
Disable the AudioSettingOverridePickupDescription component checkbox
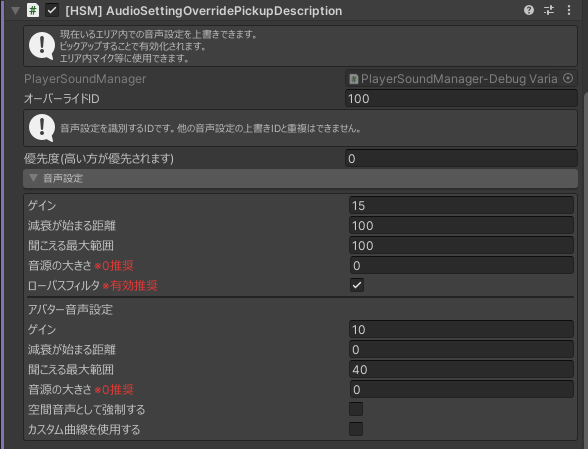[x=52, y=10]
